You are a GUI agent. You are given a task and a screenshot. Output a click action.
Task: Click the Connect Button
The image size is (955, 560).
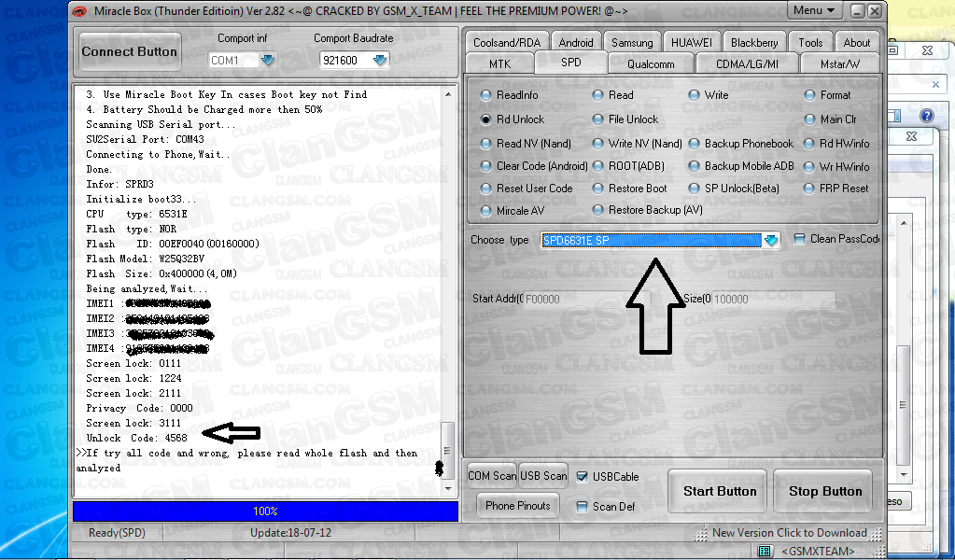[130, 51]
